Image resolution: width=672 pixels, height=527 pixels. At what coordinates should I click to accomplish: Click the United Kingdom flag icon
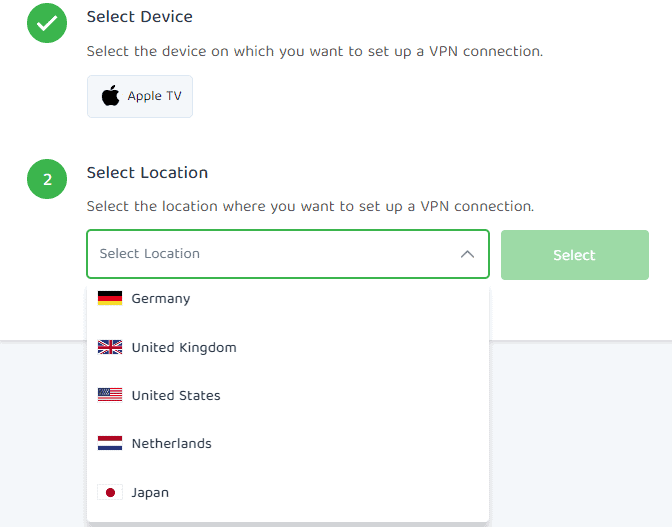[110, 347]
